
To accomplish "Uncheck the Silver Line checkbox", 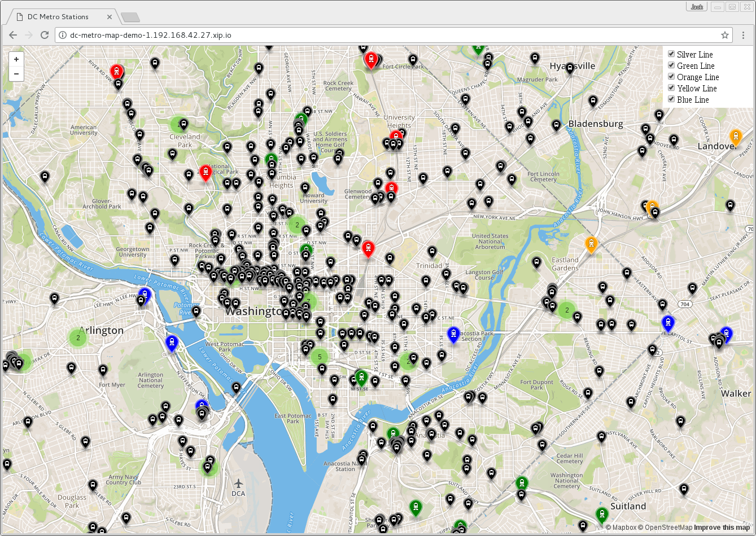I will click(671, 54).
